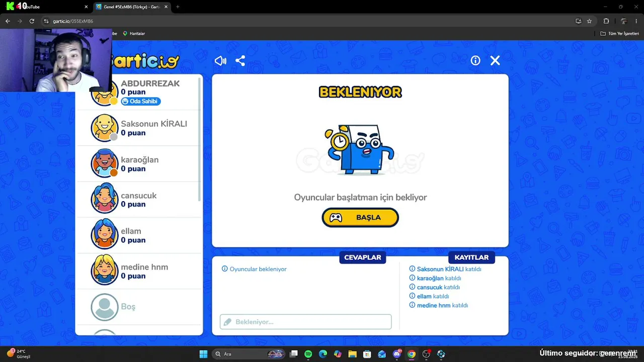Screen dimensions: 644x362
Task: Click 'medine hnm katıldı' log entry
Action: [439, 305]
